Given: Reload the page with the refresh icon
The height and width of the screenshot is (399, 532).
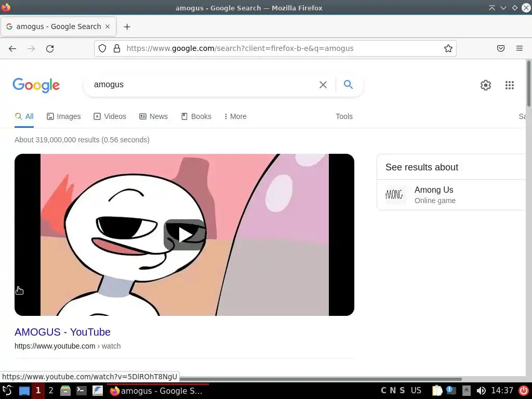Looking at the screenshot, I should pos(50,48).
